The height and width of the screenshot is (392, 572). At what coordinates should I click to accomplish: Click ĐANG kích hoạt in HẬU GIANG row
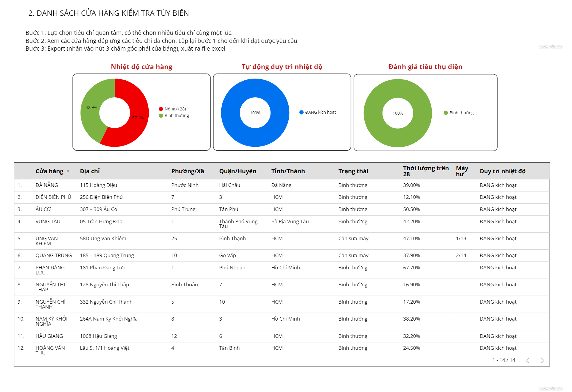click(x=498, y=336)
